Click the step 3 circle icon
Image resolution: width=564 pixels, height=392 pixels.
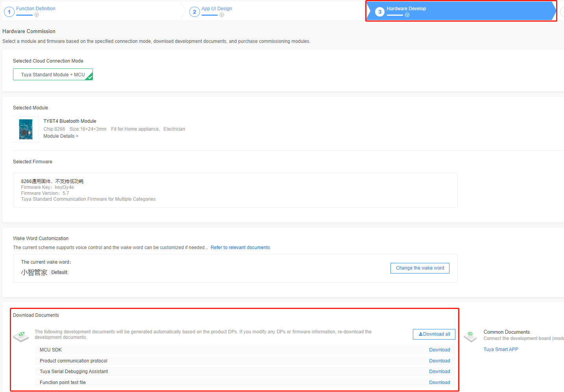(x=379, y=12)
